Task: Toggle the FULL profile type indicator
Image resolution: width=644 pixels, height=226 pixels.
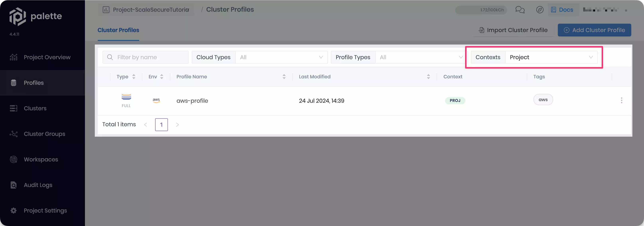Action: click(x=126, y=100)
